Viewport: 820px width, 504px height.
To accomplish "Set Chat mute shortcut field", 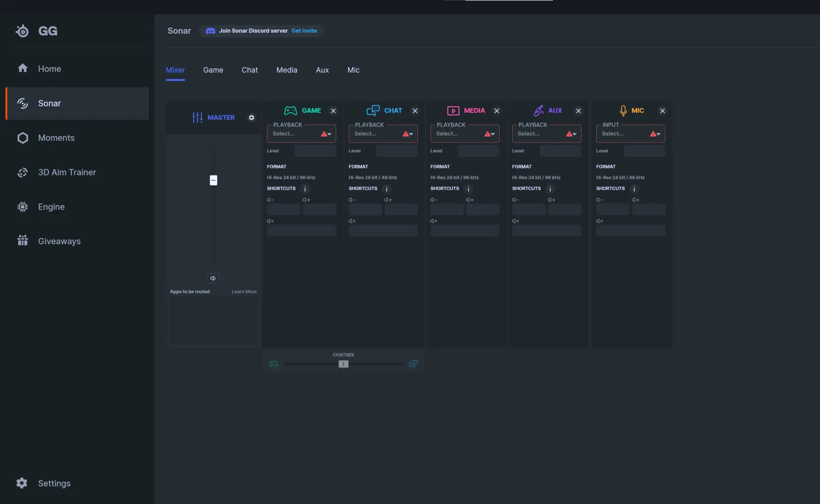I will [383, 231].
